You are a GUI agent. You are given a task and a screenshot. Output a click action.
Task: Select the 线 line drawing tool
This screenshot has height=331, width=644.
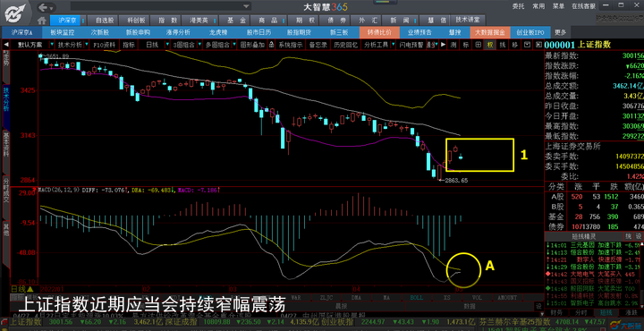point(503,45)
